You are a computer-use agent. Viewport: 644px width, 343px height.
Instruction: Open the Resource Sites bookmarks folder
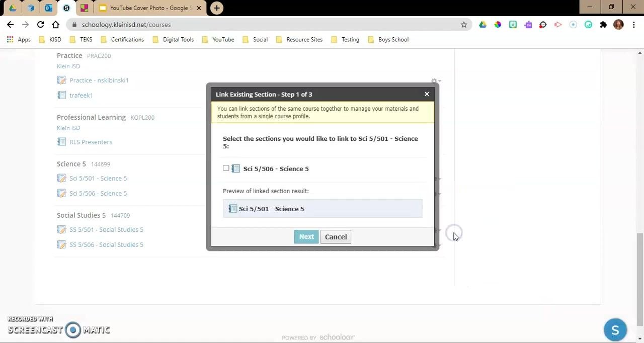299,39
